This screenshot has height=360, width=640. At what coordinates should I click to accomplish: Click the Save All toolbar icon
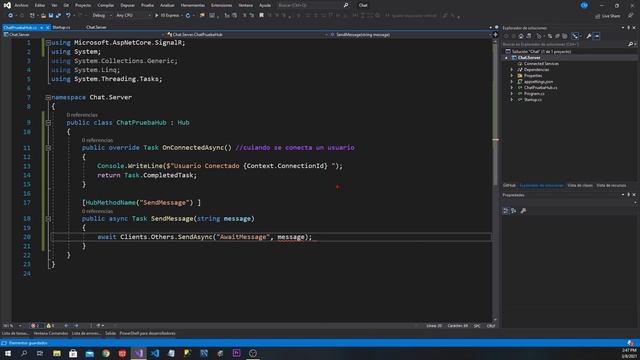tap(58, 16)
